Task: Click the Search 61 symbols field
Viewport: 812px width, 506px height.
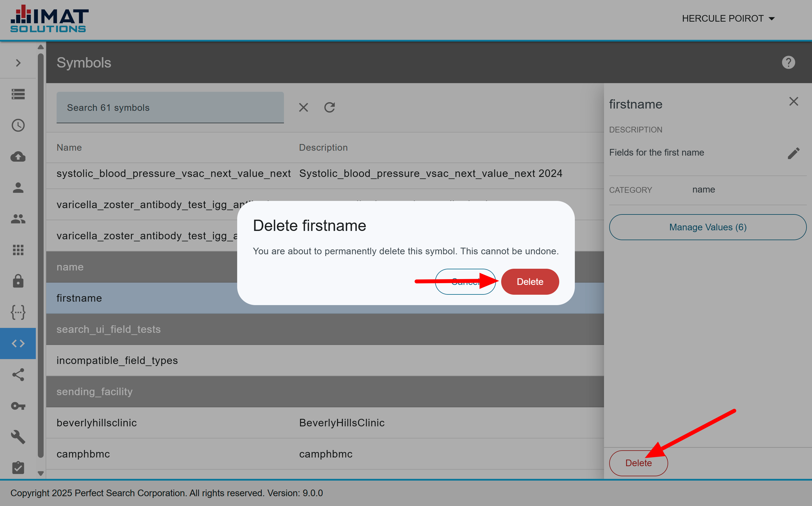Action: pos(170,107)
